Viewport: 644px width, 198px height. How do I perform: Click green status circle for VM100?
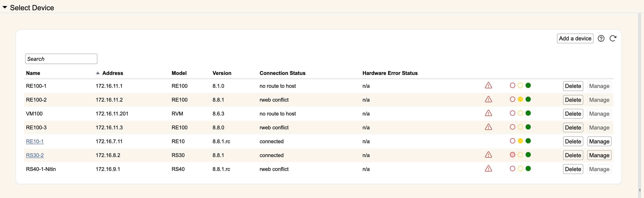point(528,113)
